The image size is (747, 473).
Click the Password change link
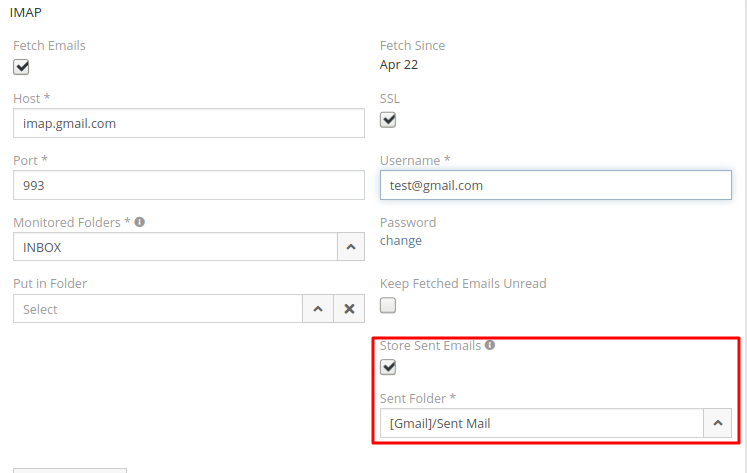coord(401,241)
